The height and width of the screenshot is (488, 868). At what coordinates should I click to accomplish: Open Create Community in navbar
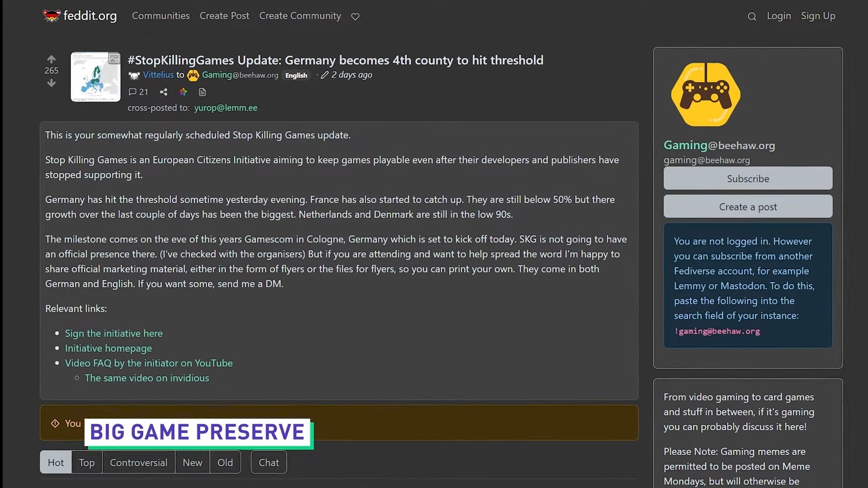coord(300,16)
